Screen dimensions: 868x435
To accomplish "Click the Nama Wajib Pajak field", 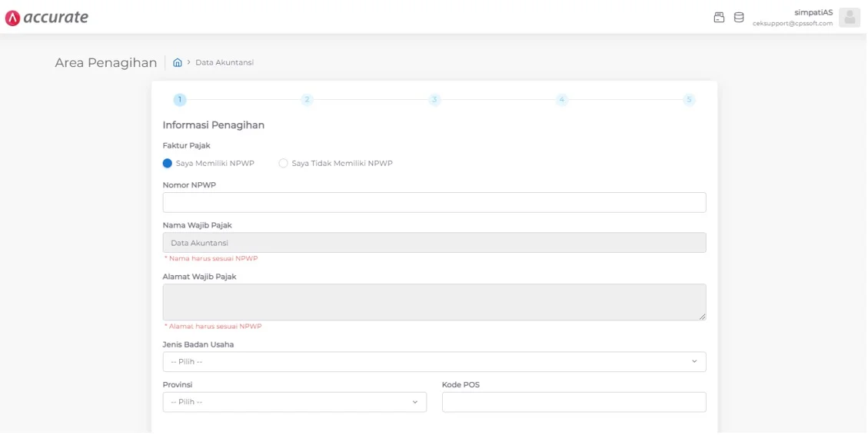I will point(434,243).
